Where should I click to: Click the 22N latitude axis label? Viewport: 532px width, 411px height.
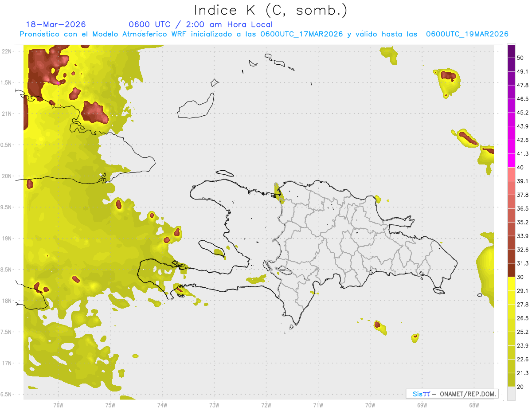pos(7,51)
